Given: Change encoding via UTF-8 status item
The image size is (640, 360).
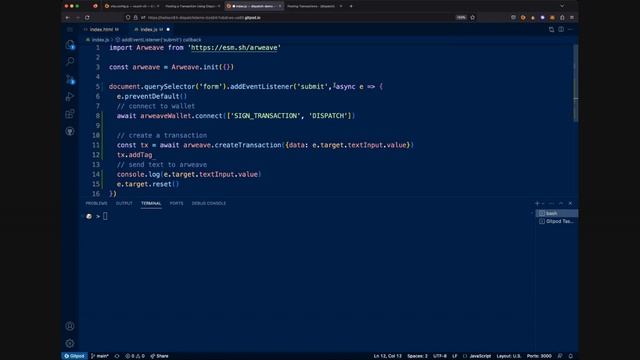Looking at the screenshot, I should pos(440,356).
